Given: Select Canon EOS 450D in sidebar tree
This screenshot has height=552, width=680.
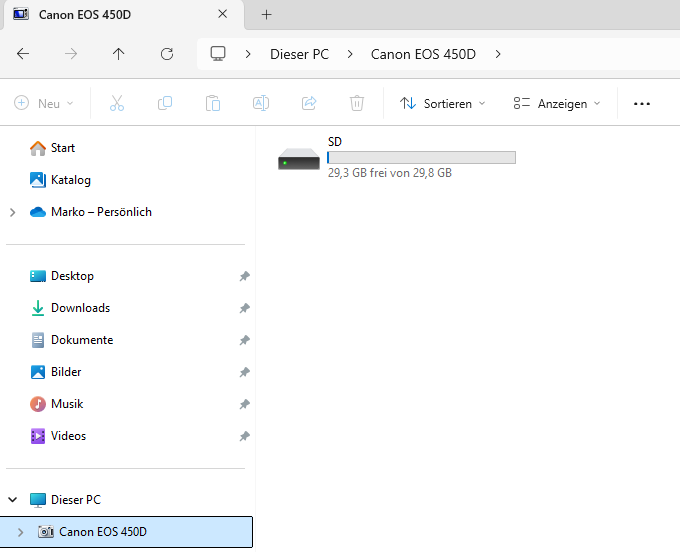Looking at the screenshot, I should tap(126, 532).
